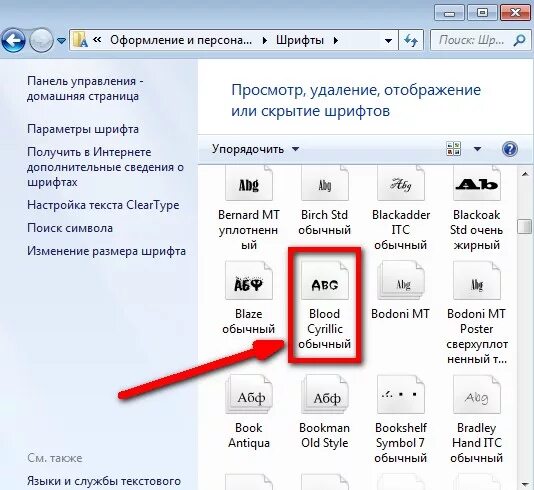Expand the Шрифты breadcrumb arrow
This screenshot has width=534, height=490.
tap(336, 41)
